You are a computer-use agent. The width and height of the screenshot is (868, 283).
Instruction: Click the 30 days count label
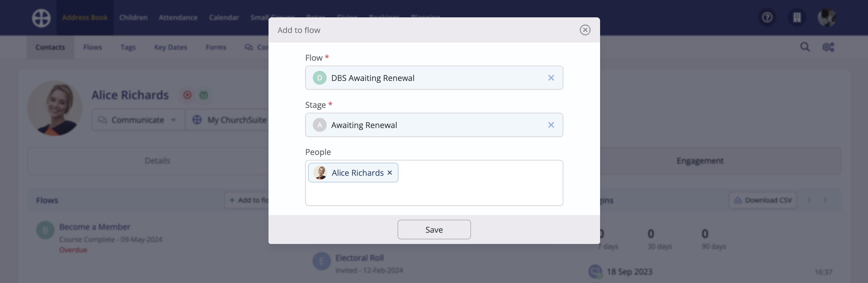coord(659,246)
